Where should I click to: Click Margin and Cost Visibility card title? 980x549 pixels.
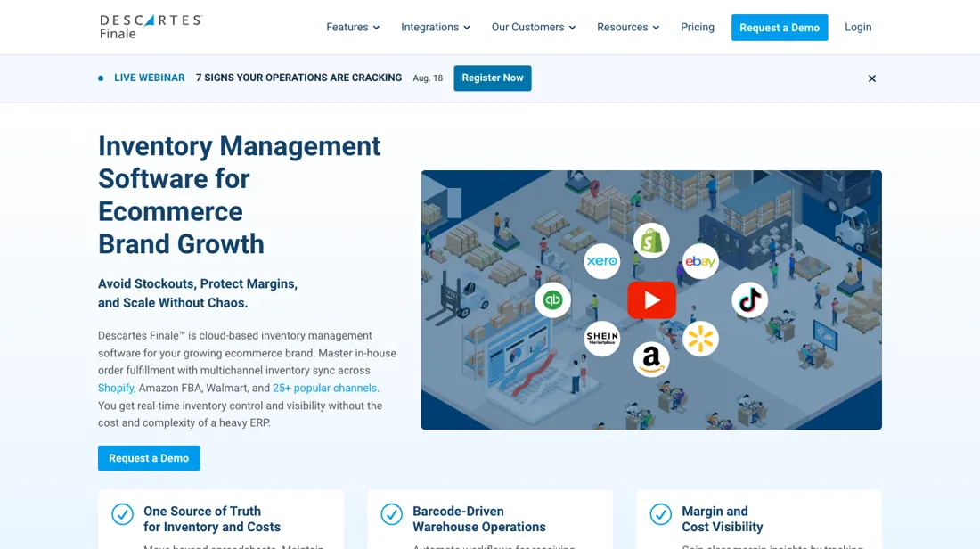[x=722, y=519]
